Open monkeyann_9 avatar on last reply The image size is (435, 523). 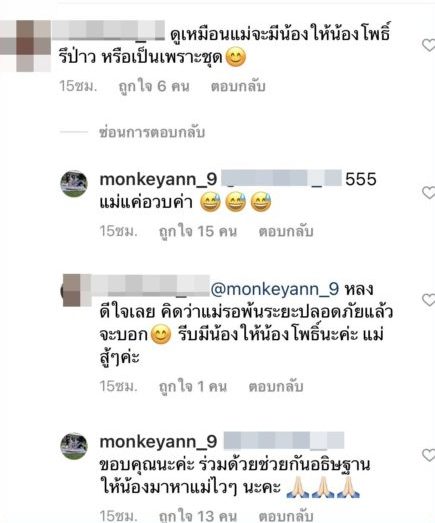(74, 446)
